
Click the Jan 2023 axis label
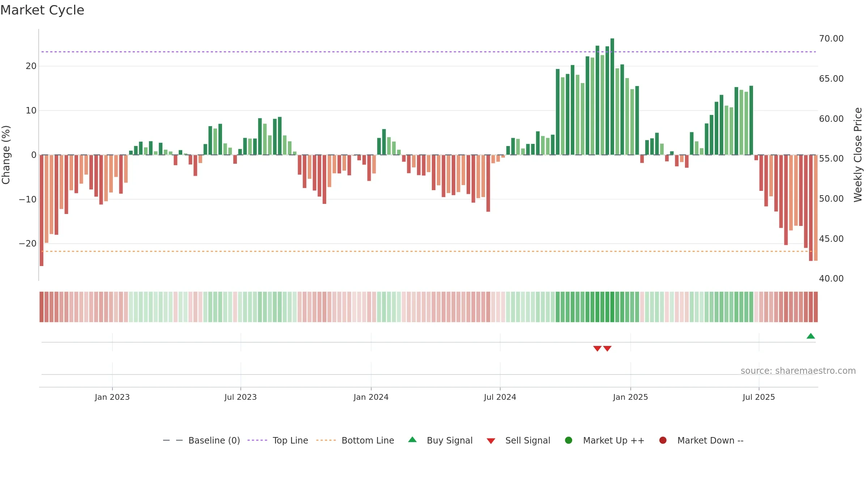pyautogui.click(x=112, y=397)
